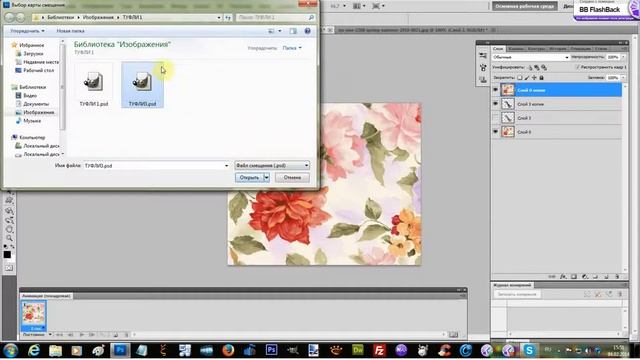Unify layer visibility icon
The image size is (640, 360).
point(537,67)
